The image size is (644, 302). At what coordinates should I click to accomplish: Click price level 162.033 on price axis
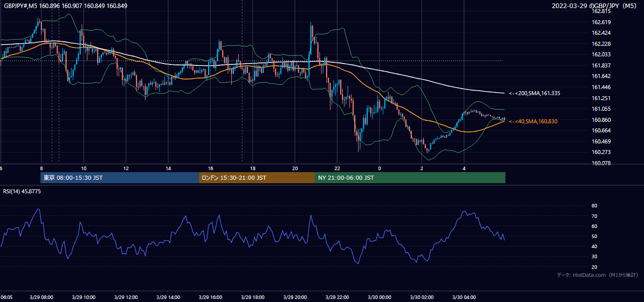tap(600, 54)
